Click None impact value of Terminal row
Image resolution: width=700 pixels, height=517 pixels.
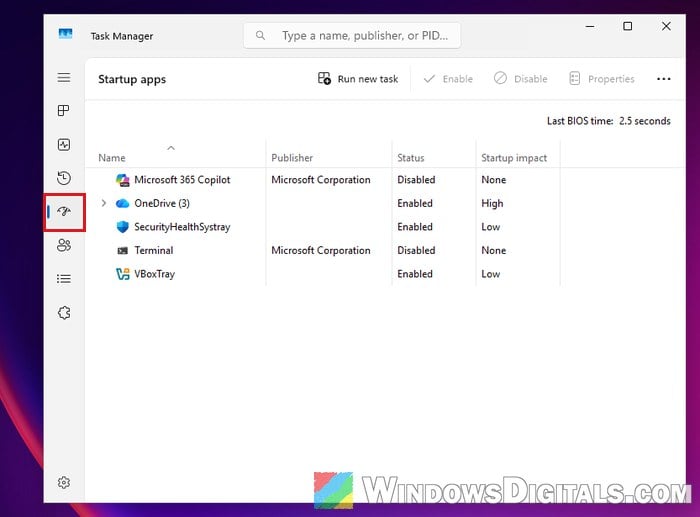click(493, 250)
